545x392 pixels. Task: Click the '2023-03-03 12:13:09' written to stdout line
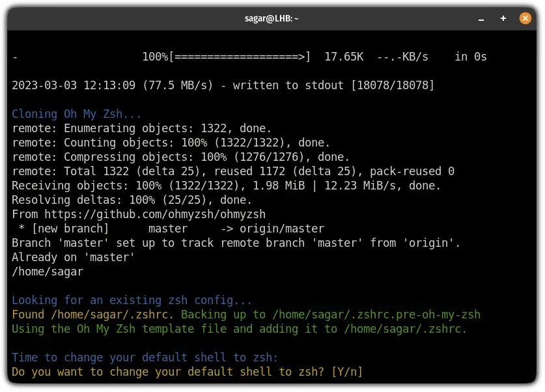pyautogui.click(x=223, y=85)
